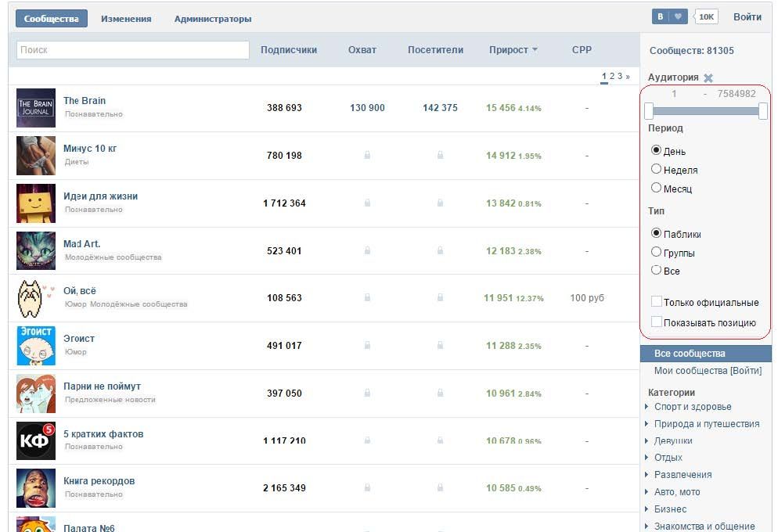The height and width of the screenshot is (532, 778).
Task: Click the Охват lock icon for Минус 10 кг
Action: coord(367,155)
